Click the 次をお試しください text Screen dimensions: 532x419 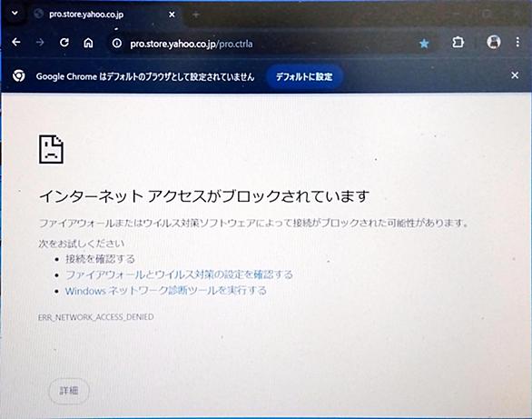(82, 243)
